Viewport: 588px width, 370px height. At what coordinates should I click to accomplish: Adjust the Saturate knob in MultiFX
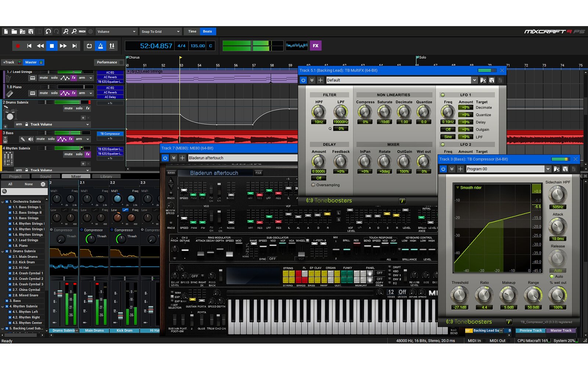pyautogui.click(x=384, y=112)
